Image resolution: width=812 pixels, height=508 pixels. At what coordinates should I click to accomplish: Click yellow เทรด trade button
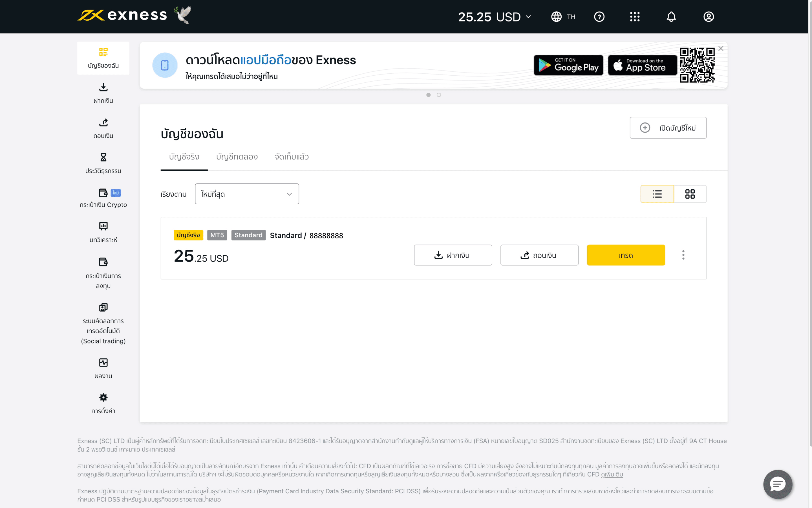click(x=626, y=255)
